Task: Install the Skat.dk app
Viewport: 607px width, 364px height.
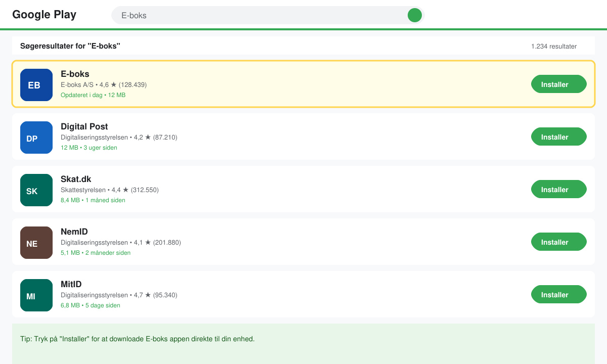Action: 559,189
